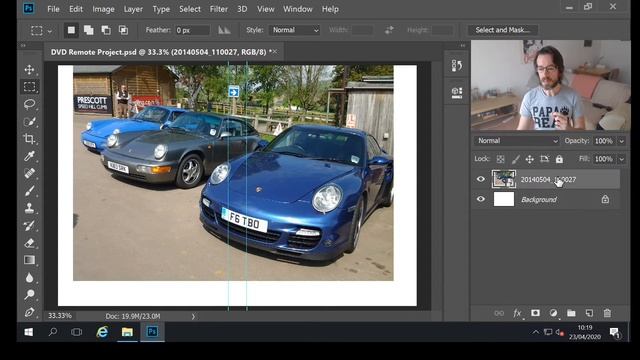Click the Photoshop logo in the menu bar
Image resolution: width=640 pixels, height=360 pixels.
click(29, 9)
